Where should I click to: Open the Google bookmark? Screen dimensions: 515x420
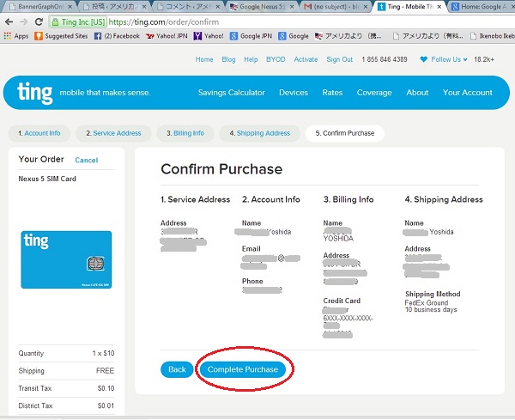[294, 36]
